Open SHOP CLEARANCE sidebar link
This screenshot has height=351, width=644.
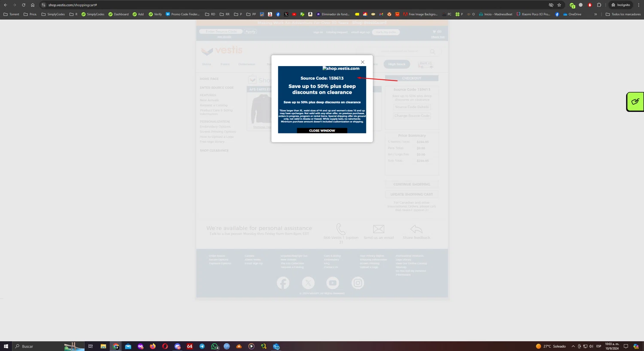[214, 151]
